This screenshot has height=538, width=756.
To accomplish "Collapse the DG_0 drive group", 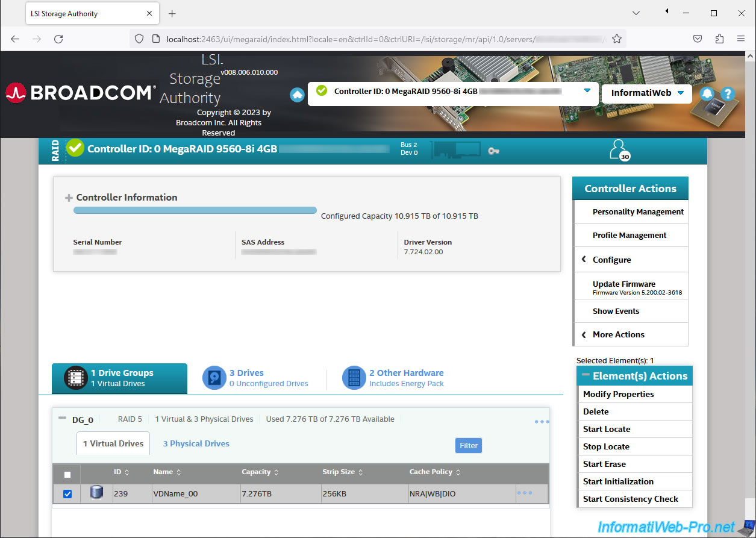I will (x=62, y=418).
